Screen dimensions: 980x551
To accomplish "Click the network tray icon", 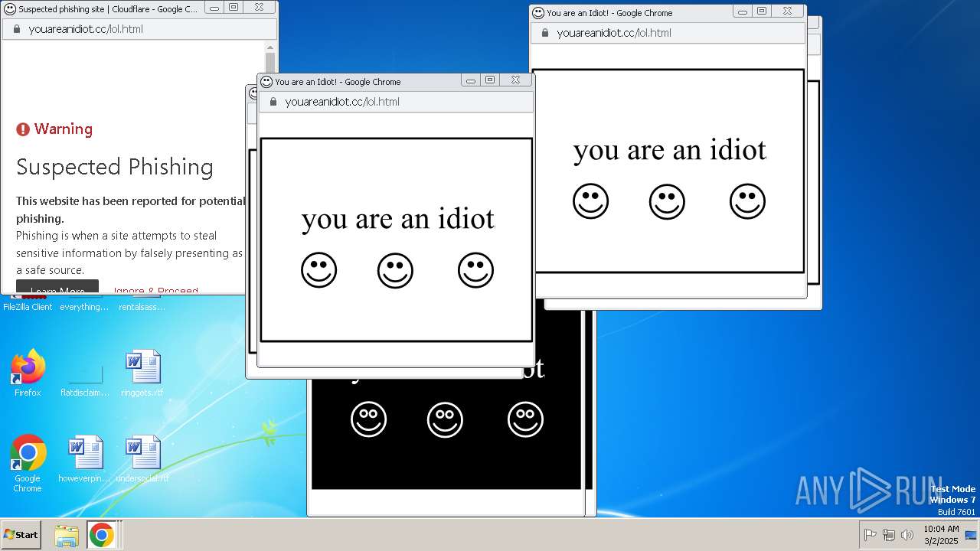I will point(889,535).
